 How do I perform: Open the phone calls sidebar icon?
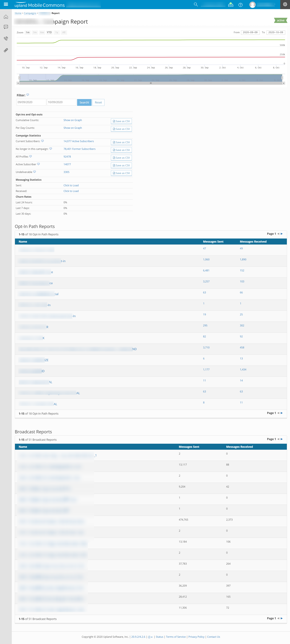pyautogui.click(x=6, y=38)
